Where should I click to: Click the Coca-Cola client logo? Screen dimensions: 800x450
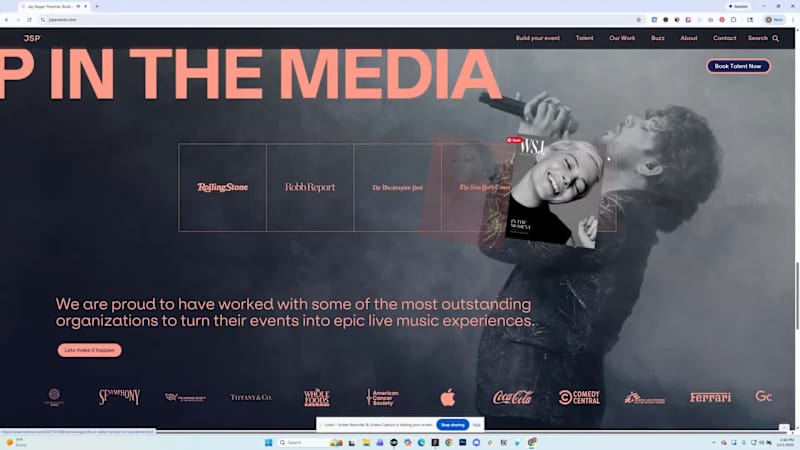(x=513, y=397)
